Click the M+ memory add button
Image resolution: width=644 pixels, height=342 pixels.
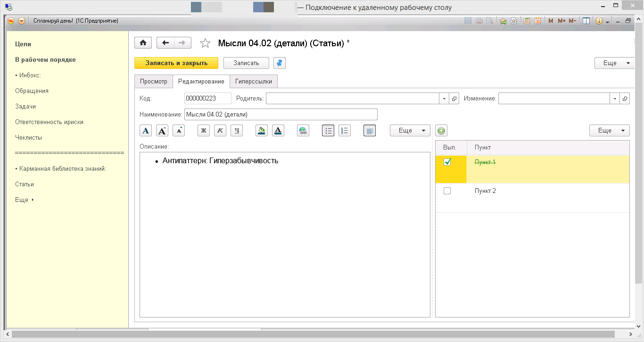click(561, 21)
